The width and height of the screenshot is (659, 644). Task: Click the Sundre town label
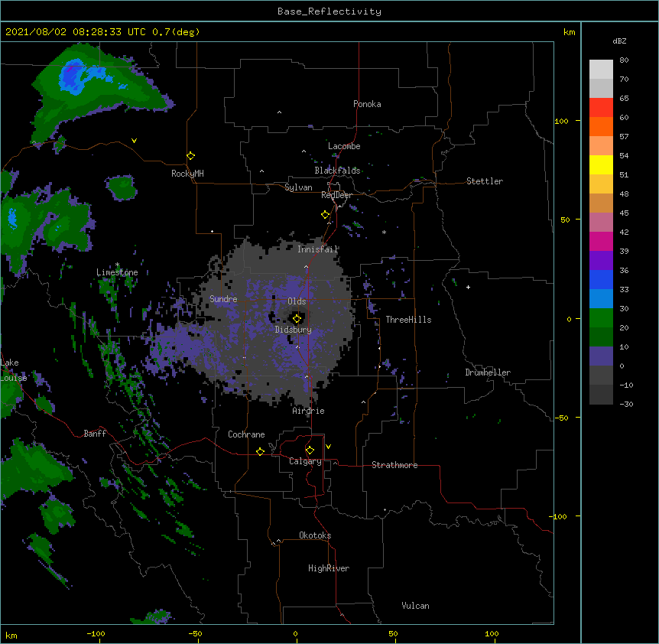tap(223, 299)
